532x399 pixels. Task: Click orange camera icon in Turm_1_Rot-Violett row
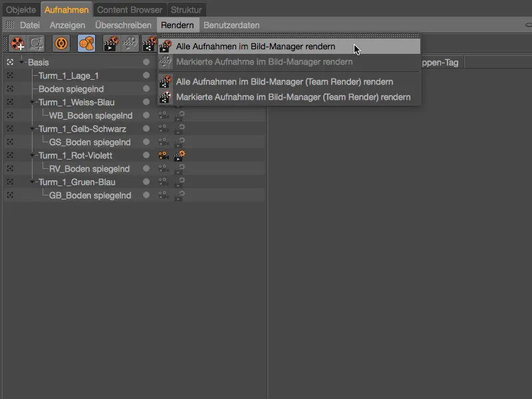click(x=164, y=155)
